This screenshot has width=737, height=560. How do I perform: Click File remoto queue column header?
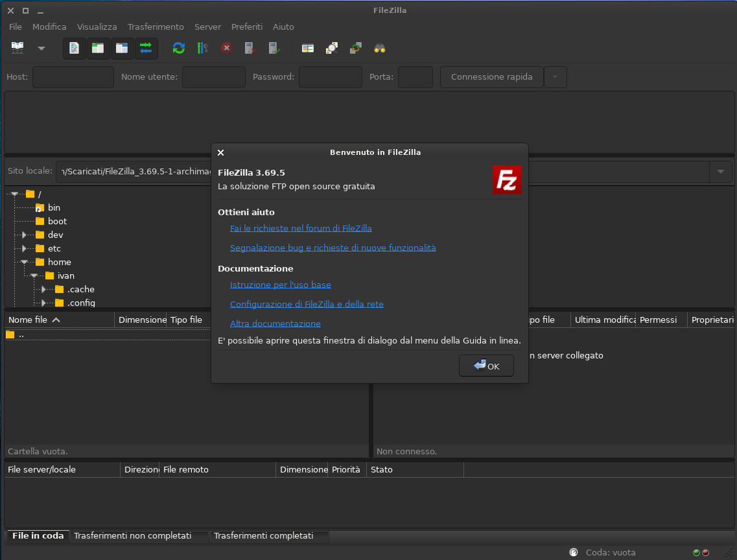217,470
